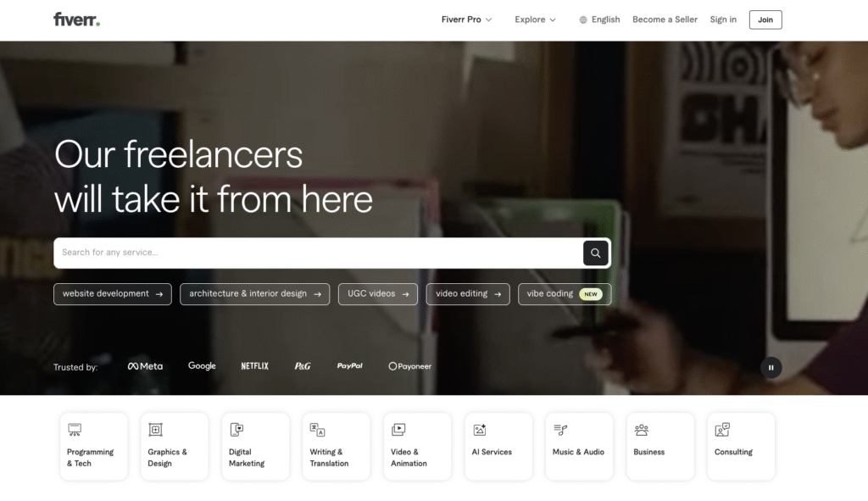Open the Business category card
Screen dimensions: 868x501
tap(659, 446)
